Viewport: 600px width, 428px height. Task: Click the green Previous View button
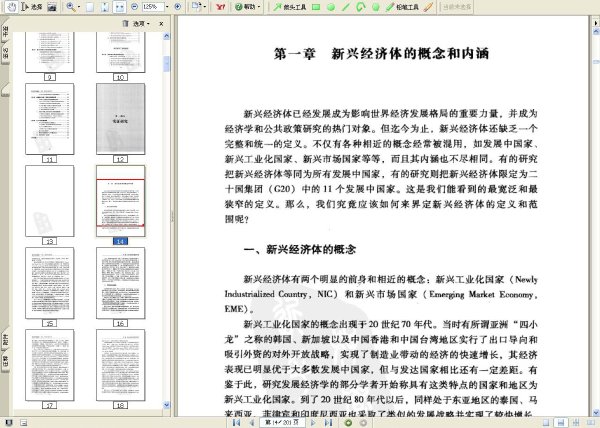click(x=348, y=423)
